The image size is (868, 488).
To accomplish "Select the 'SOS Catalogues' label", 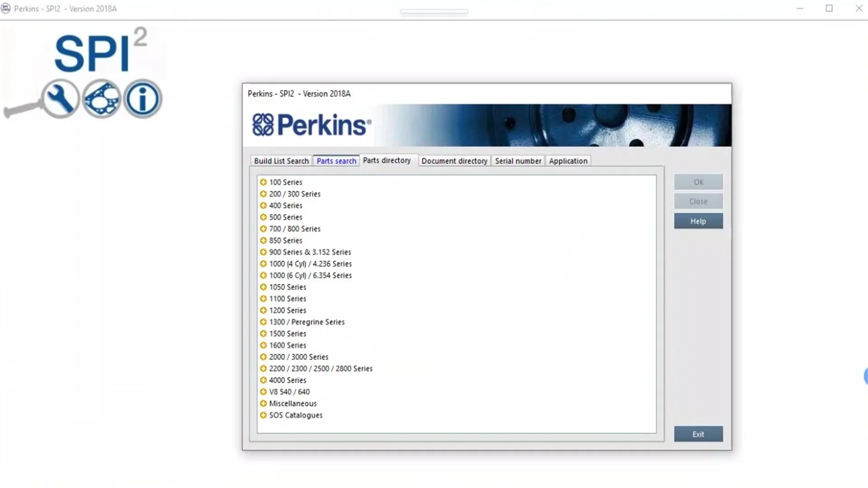I will tap(296, 415).
